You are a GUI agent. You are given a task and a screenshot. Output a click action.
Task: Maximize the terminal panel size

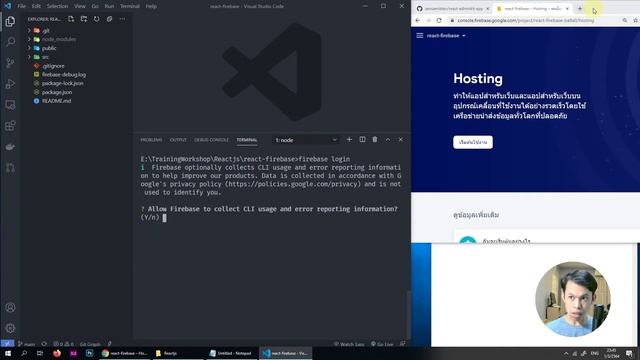pos(388,140)
